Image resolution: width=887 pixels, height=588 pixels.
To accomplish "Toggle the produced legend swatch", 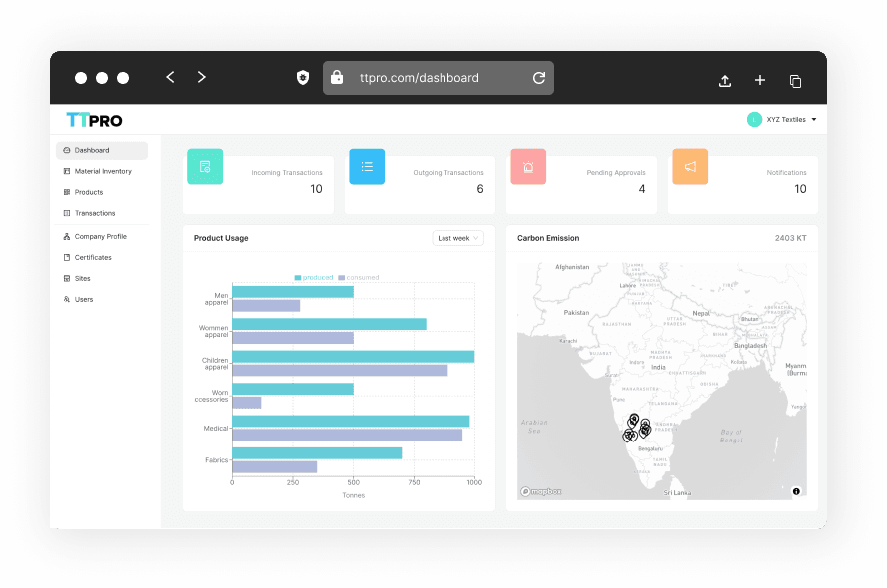I will pos(298,278).
